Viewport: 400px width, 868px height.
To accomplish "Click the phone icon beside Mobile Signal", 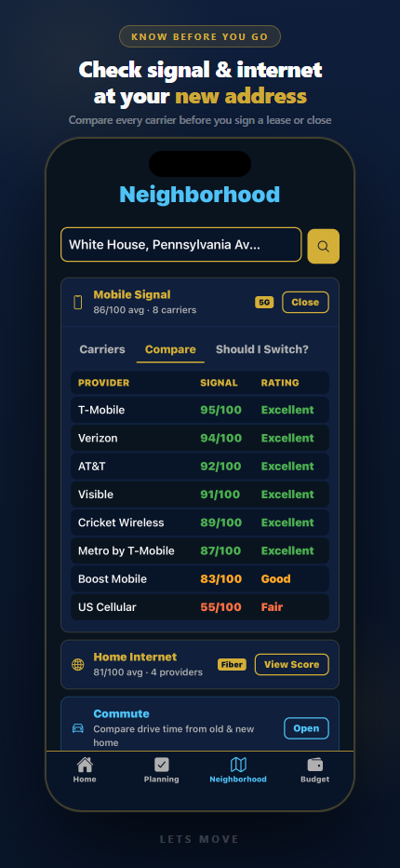I will [x=78, y=303].
